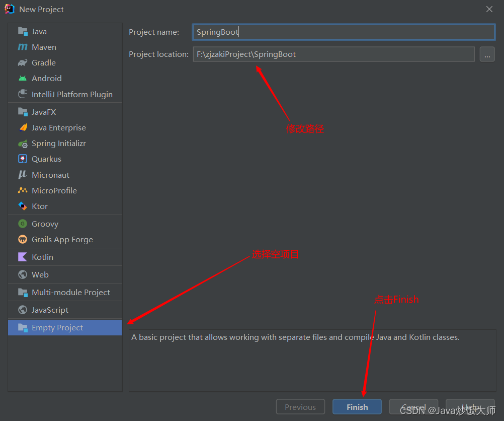
Task: Select Maven project type label
Action: [x=44, y=47]
